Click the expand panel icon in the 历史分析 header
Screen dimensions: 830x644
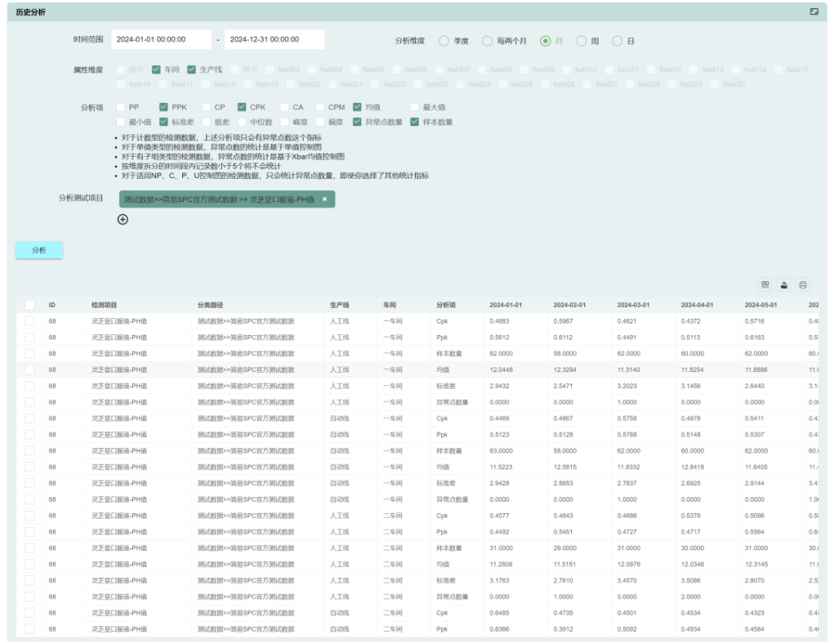pos(814,11)
